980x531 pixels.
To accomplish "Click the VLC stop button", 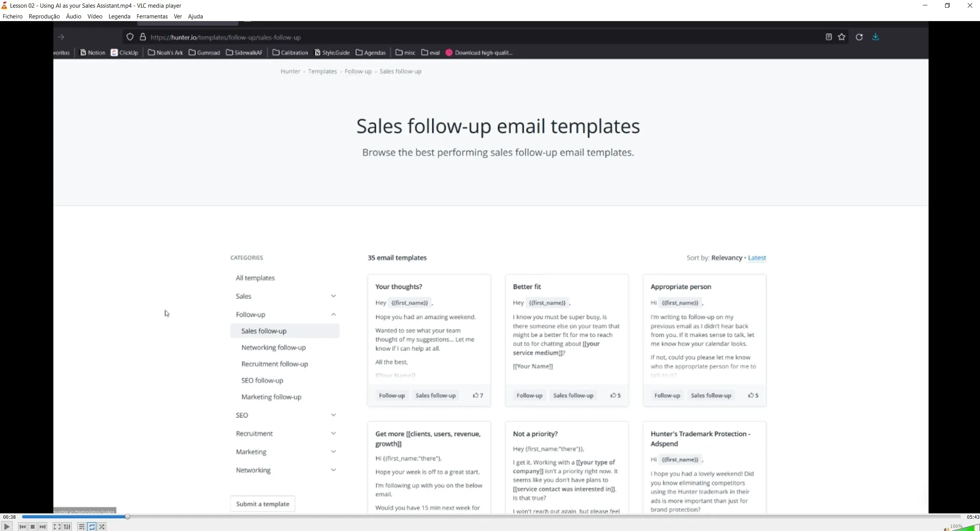I will [32, 526].
